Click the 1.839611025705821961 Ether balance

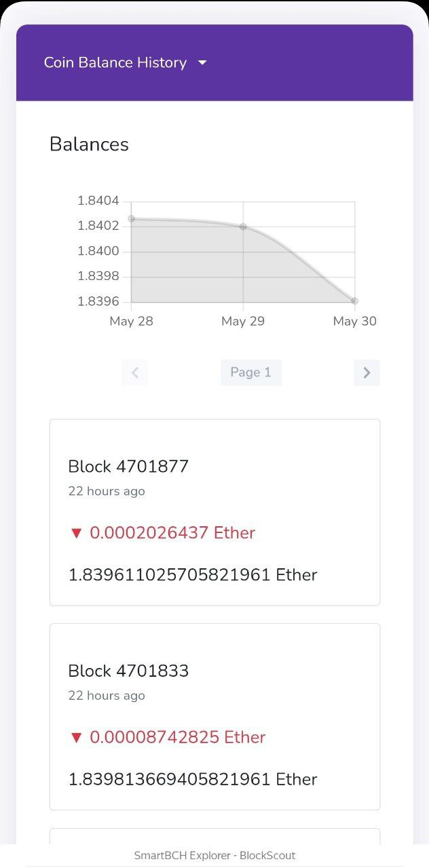point(193,575)
